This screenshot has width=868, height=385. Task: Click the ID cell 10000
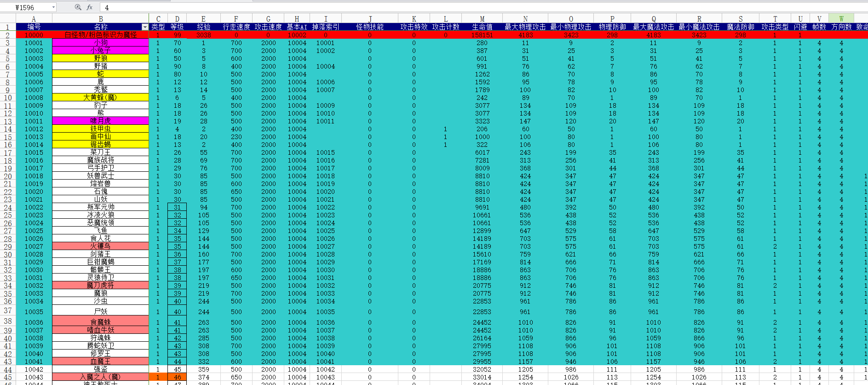coord(34,35)
